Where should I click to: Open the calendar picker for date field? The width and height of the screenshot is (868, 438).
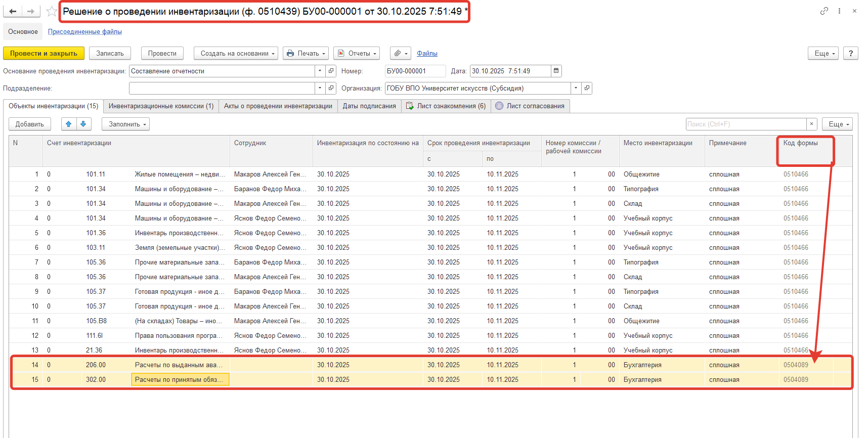click(556, 71)
